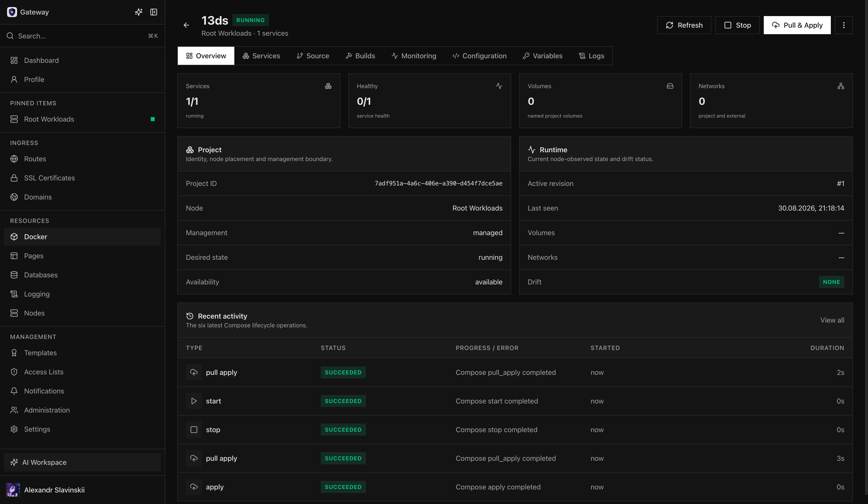Viewport: 868px width, 504px height.
Task: Stop the 13ds project
Action: [737, 25]
